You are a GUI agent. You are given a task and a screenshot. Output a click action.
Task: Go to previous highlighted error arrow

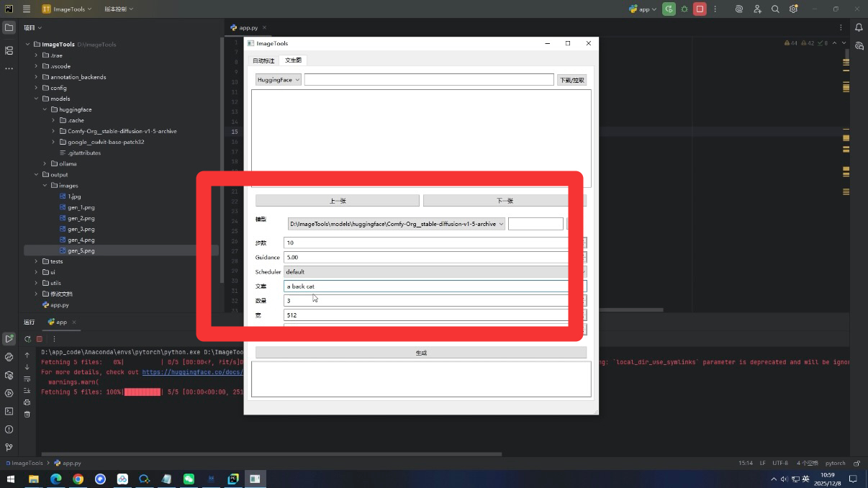(834, 43)
